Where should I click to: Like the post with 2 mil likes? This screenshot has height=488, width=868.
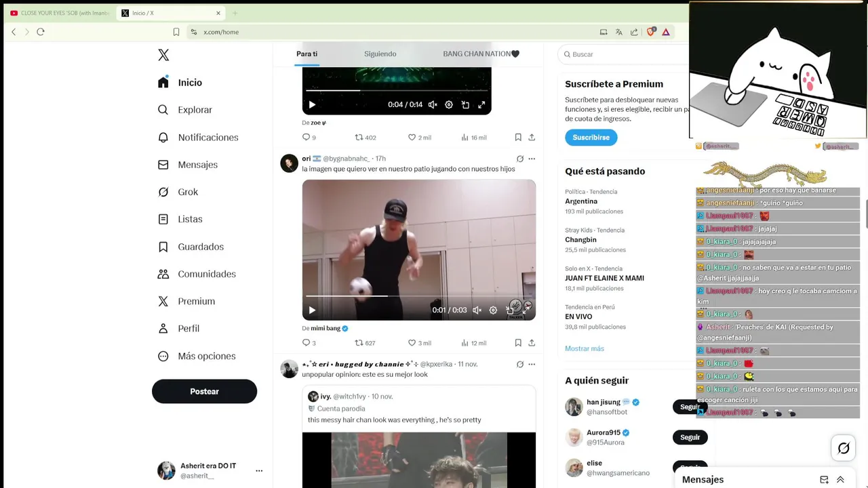tap(419, 137)
